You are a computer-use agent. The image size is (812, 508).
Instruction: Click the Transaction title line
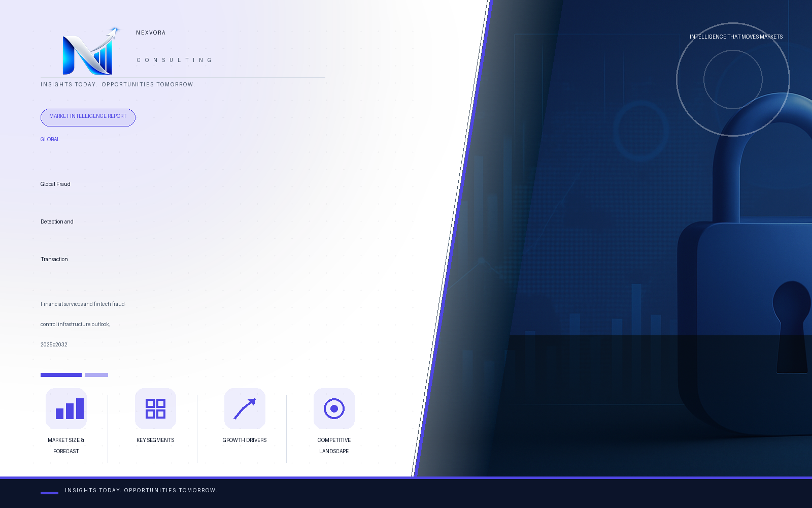click(x=54, y=259)
